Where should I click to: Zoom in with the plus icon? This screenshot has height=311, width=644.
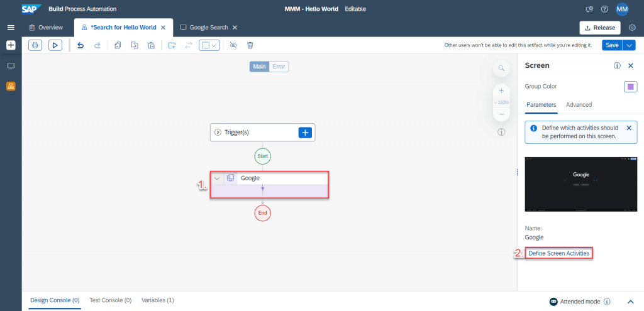coord(501,91)
